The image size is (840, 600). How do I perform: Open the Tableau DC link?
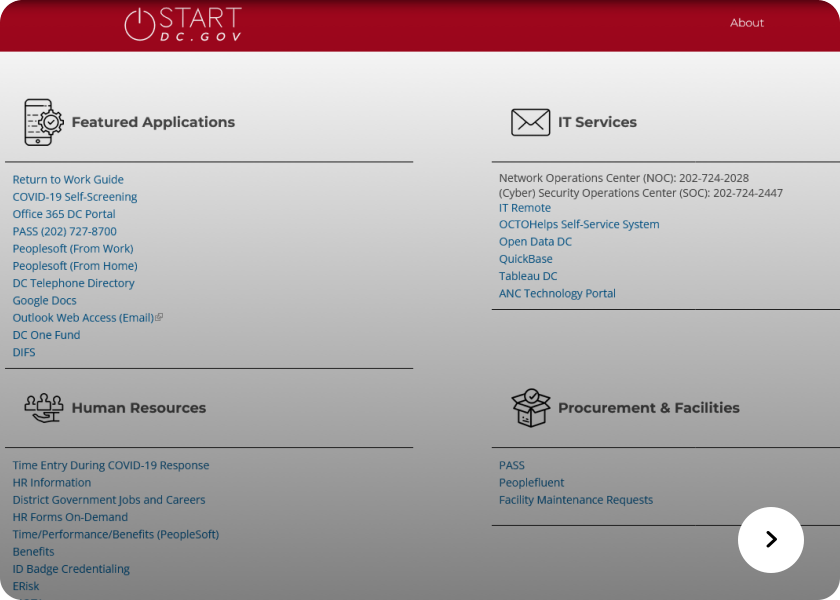click(528, 276)
